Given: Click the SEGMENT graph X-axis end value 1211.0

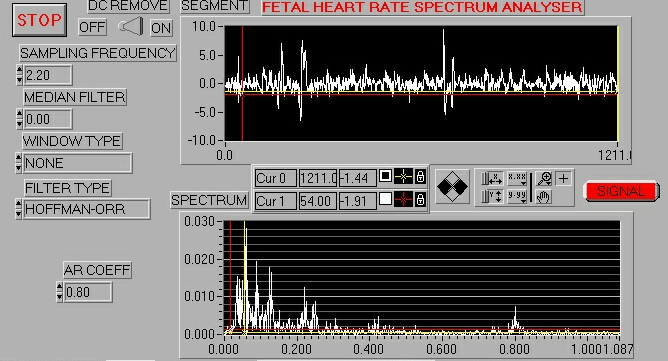Looking at the screenshot, I should pos(614,155).
